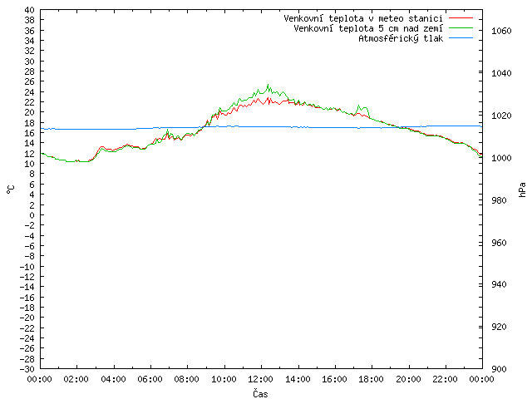This screenshot has width=532, height=399.
Task: Click left axis value '20'
Action: coord(30,112)
